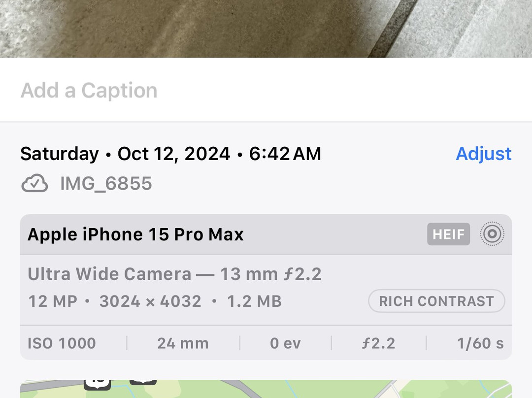Tap the Add a Caption field
532x398 pixels.
point(89,91)
